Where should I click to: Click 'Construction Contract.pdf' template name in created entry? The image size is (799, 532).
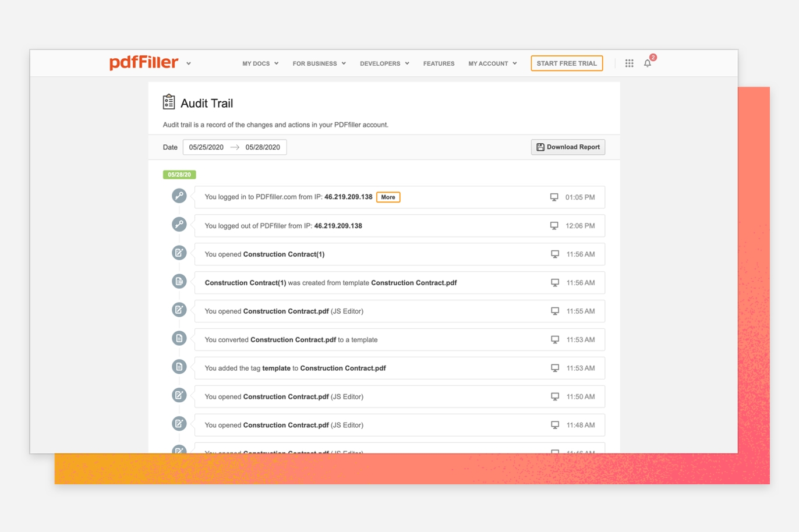[414, 283]
